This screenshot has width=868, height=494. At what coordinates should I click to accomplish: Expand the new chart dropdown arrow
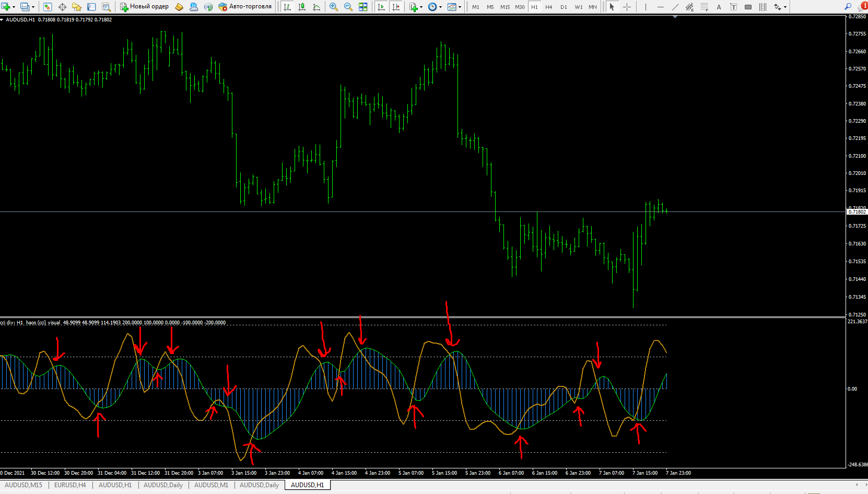point(14,7)
